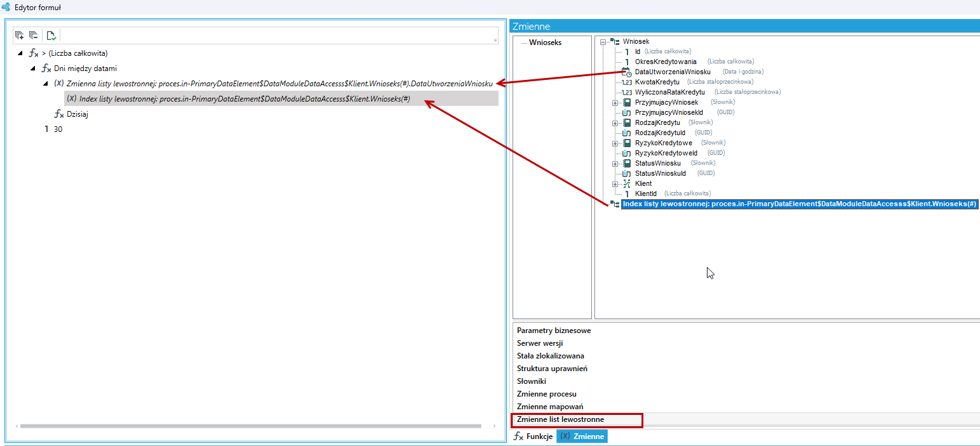Click the relation icon beside Klient
Viewport: 980px width, 446px height.
[627, 183]
